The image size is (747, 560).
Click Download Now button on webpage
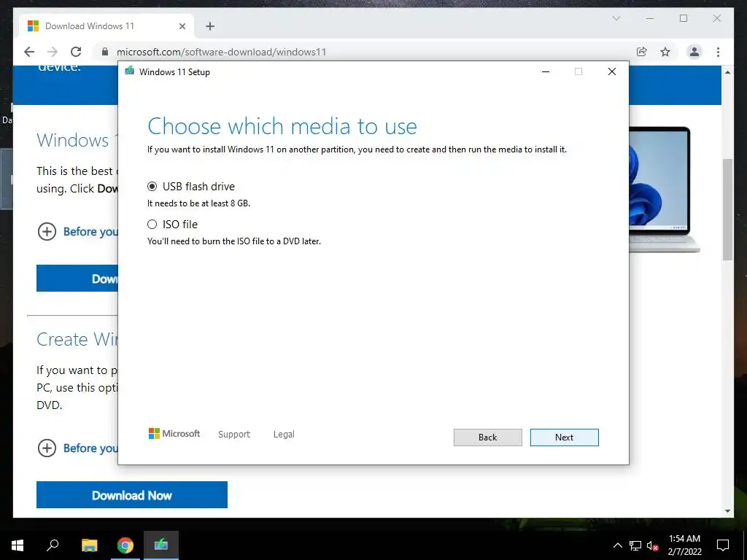tap(132, 495)
